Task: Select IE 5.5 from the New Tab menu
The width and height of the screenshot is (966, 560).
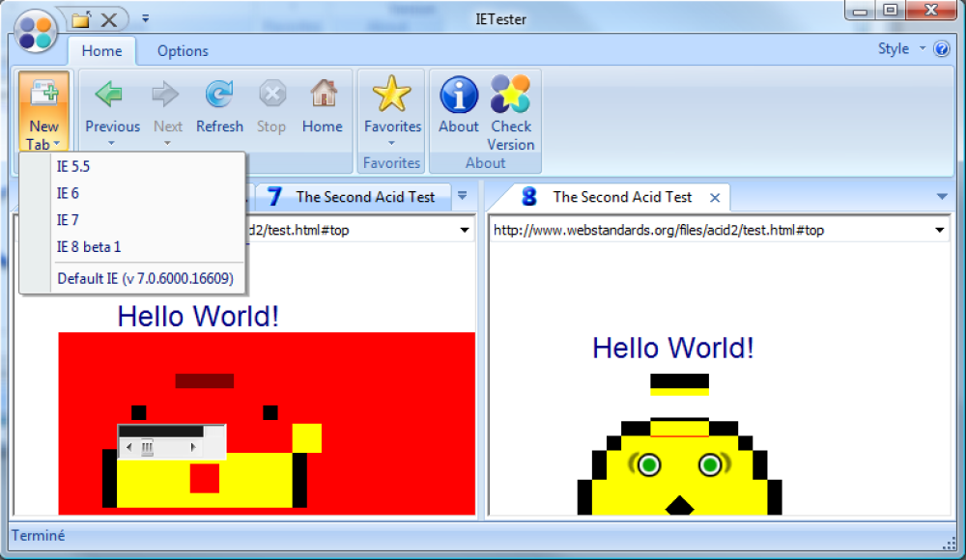Action: click(72, 166)
